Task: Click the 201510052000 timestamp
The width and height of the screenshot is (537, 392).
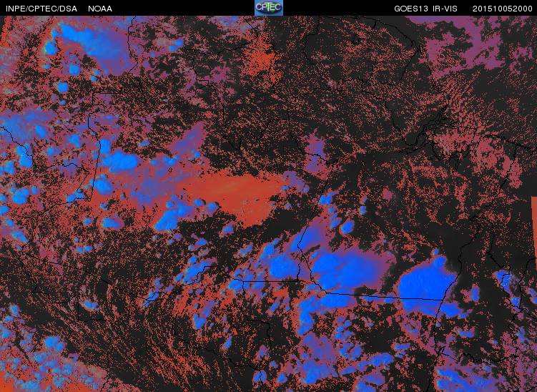Action: click(x=503, y=9)
